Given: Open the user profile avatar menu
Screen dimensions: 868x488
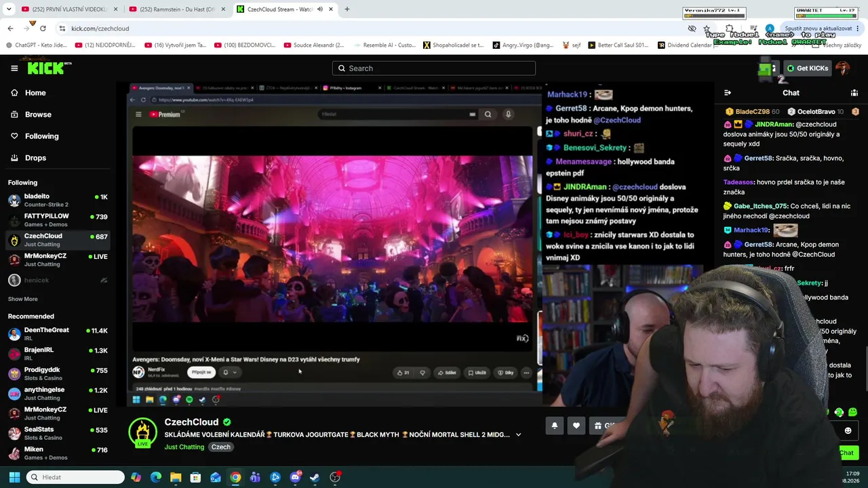Looking at the screenshot, I should point(843,68).
